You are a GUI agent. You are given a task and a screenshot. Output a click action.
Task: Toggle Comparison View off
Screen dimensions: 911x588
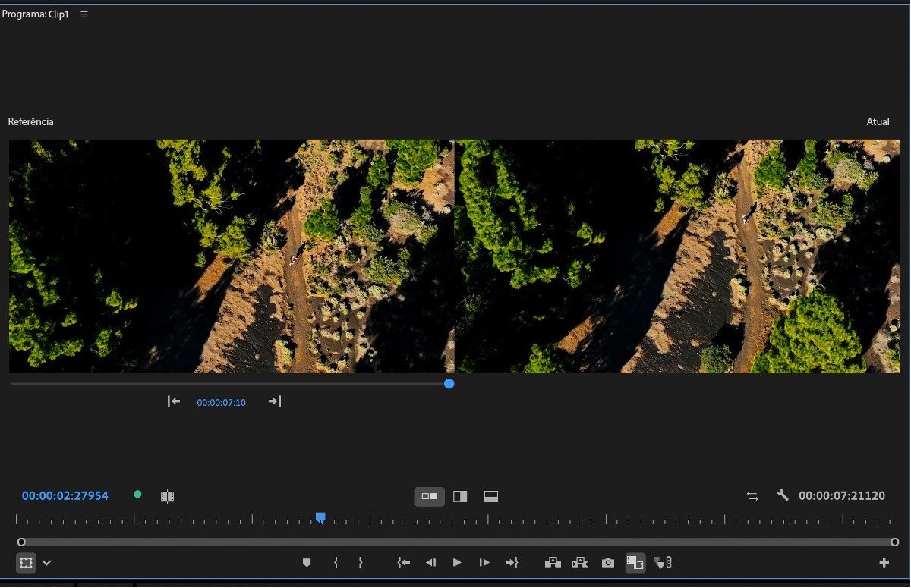click(x=635, y=562)
